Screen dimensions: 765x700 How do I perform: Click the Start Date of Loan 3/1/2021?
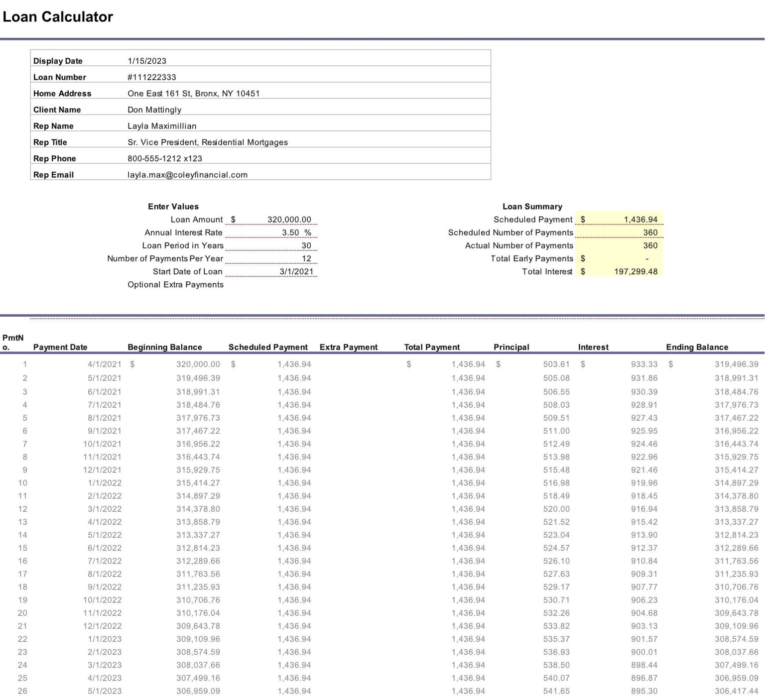(296, 271)
